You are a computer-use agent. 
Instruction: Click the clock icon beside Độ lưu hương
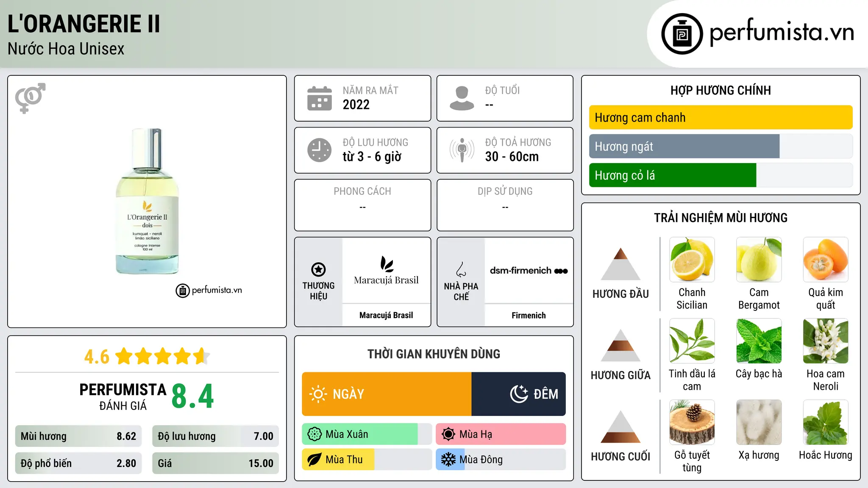[x=320, y=150]
